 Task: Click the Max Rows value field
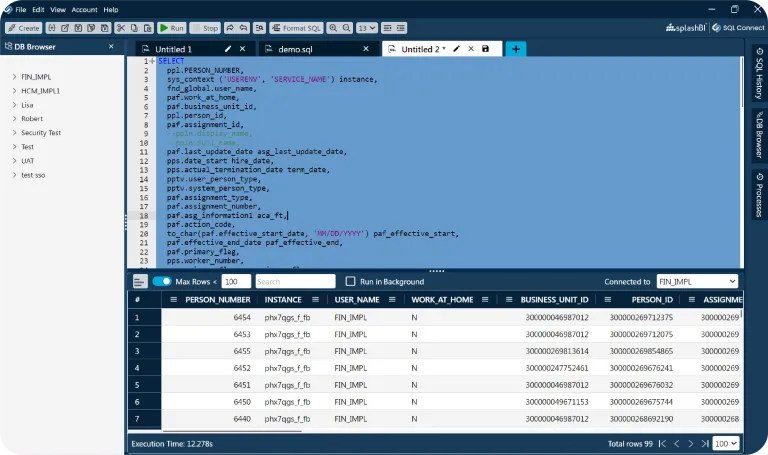tap(236, 282)
